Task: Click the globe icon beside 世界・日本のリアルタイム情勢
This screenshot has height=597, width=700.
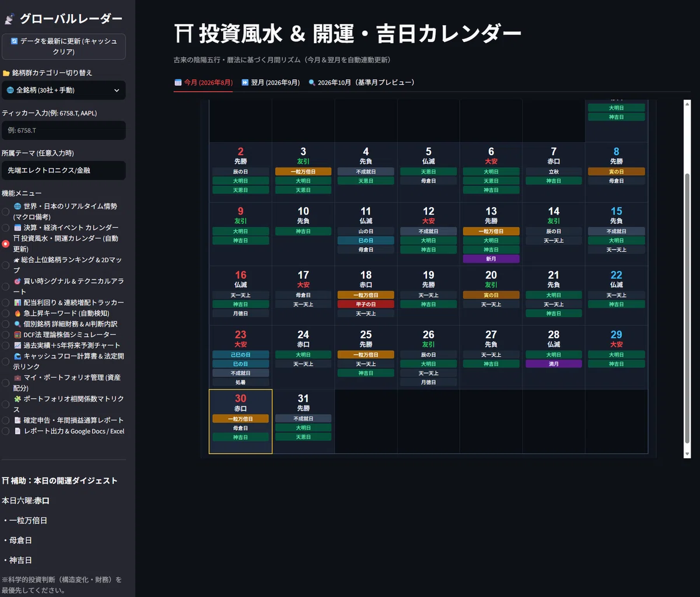Action: pyautogui.click(x=17, y=206)
